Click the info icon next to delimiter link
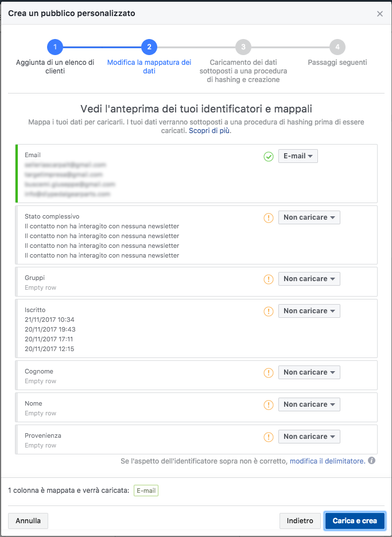This screenshot has width=392, height=537. coord(371,461)
